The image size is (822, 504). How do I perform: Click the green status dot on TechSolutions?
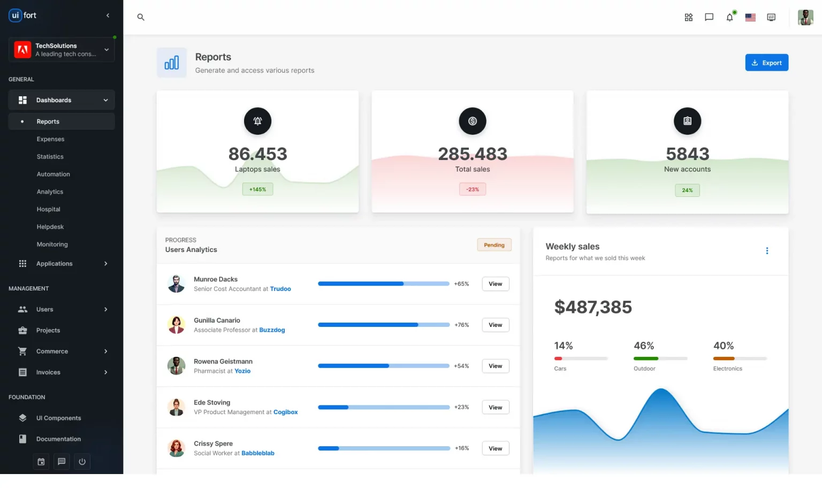pos(114,37)
